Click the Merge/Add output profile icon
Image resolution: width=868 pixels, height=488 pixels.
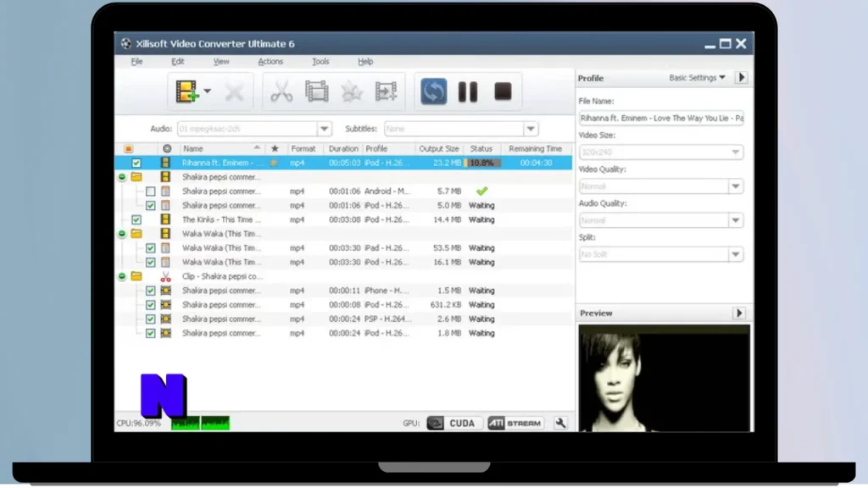pyautogui.click(x=386, y=91)
